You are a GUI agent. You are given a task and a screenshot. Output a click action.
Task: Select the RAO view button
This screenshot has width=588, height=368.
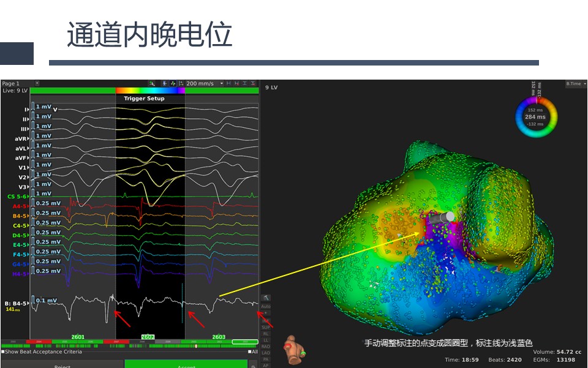266,347
